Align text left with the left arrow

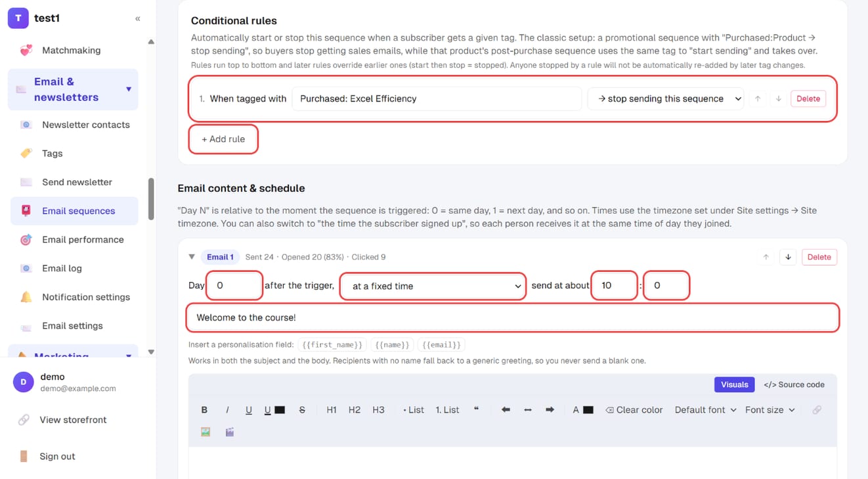pos(506,410)
